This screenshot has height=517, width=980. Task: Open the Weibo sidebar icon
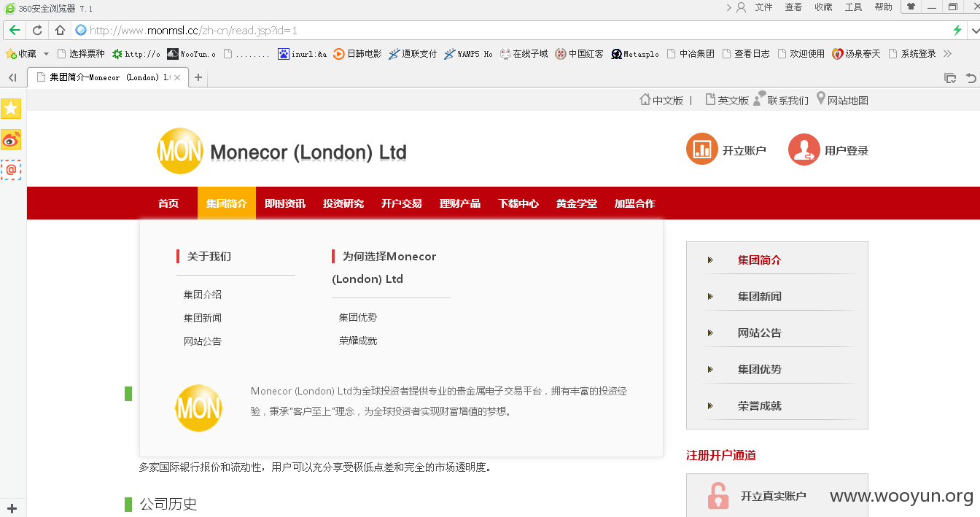[11, 139]
